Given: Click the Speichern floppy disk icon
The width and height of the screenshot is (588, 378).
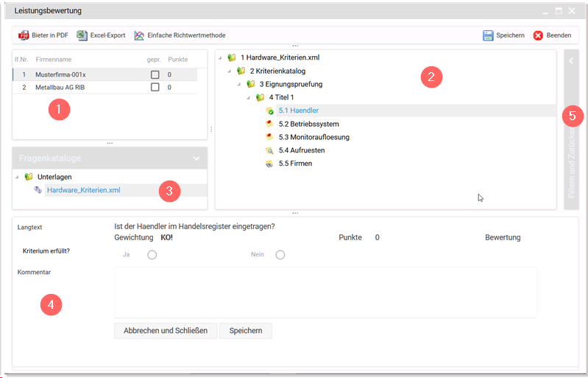Looking at the screenshot, I should [488, 35].
